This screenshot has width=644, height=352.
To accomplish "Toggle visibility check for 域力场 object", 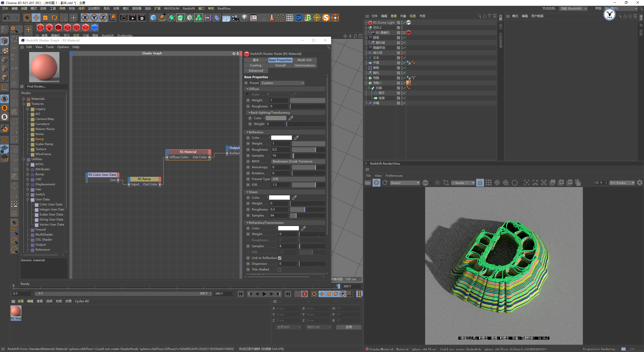I will pos(404,53).
